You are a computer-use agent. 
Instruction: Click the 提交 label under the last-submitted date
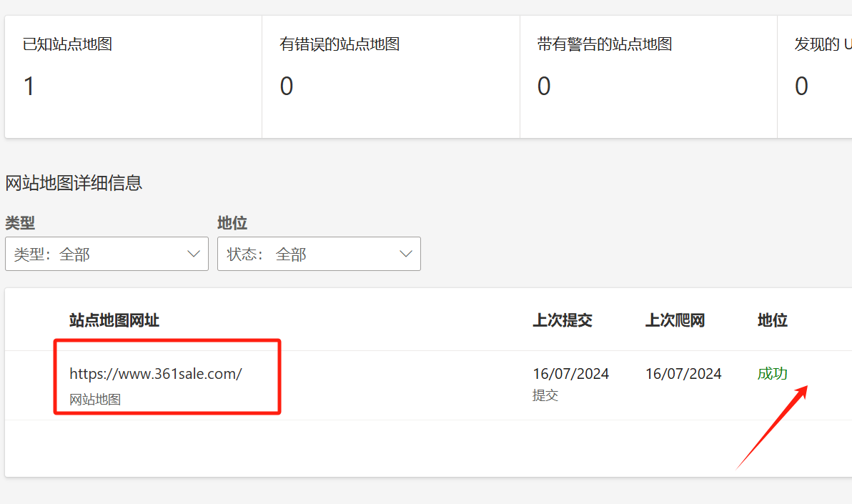545,395
